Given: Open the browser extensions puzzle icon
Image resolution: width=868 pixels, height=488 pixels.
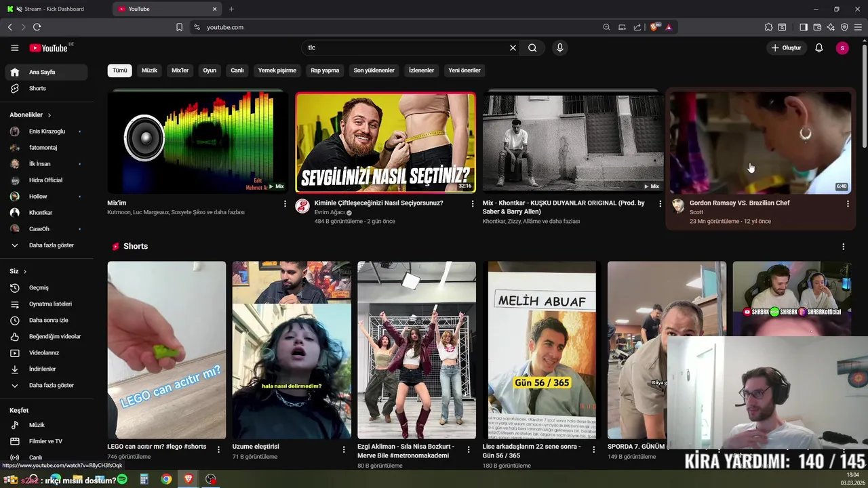Looking at the screenshot, I should pyautogui.click(x=768, y=27).
